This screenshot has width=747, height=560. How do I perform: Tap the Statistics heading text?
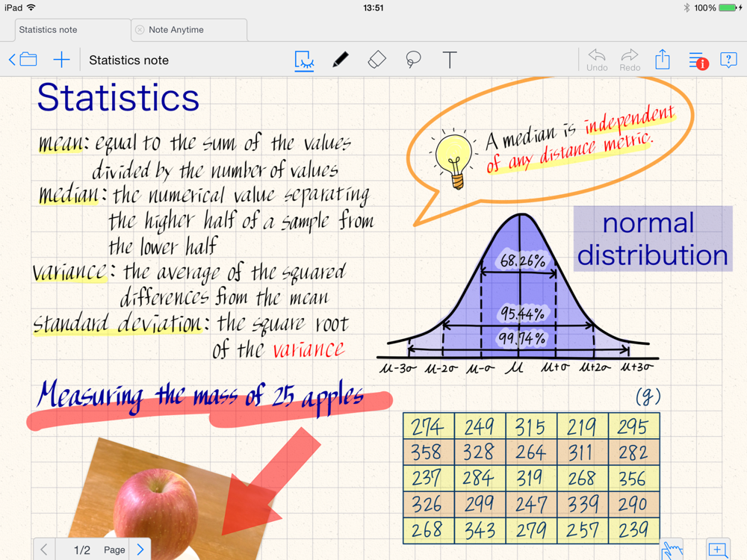[118, 98]
